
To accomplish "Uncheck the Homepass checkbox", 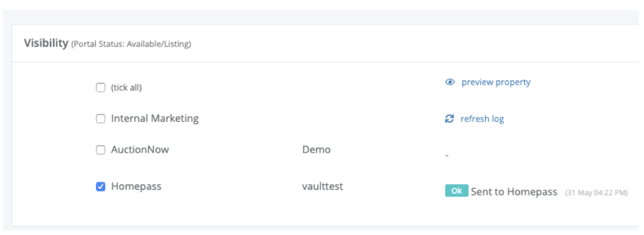I will (100, 187).
